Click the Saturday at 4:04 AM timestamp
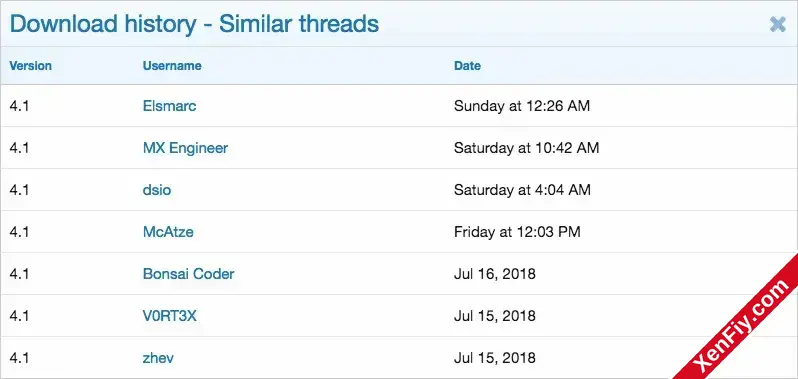The width and height of the screenshot is (798, 379). tap(522, 190)
